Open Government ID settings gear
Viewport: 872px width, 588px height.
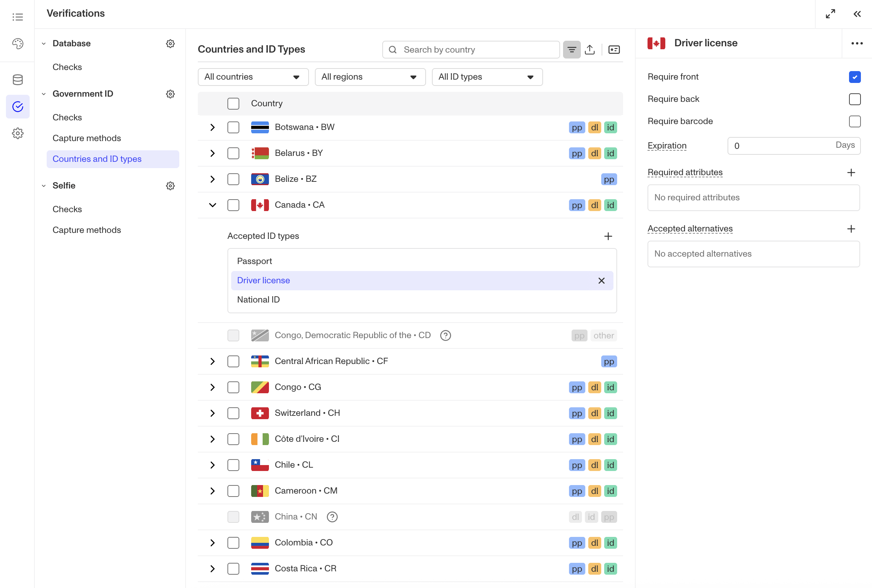pyautogui.click(x=170, y=94)
